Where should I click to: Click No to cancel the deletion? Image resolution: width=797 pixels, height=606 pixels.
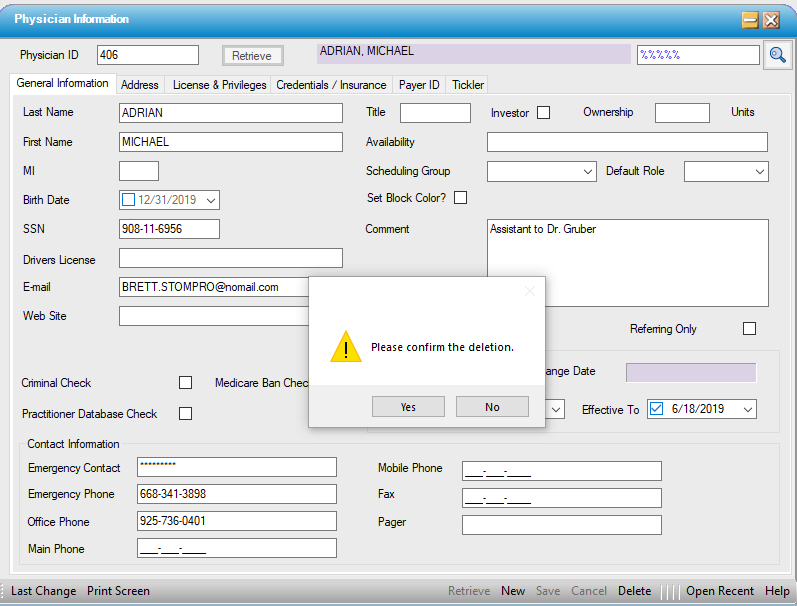pyautogui.click(x=492, y=407)
